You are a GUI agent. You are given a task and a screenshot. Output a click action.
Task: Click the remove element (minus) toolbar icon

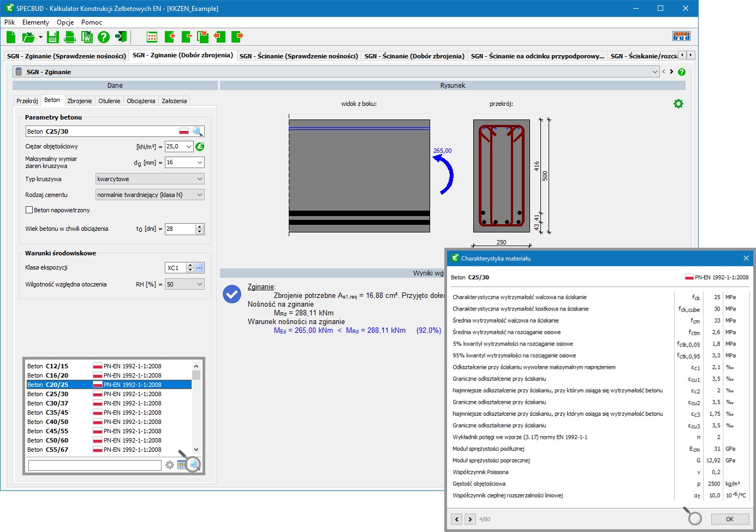187,37
